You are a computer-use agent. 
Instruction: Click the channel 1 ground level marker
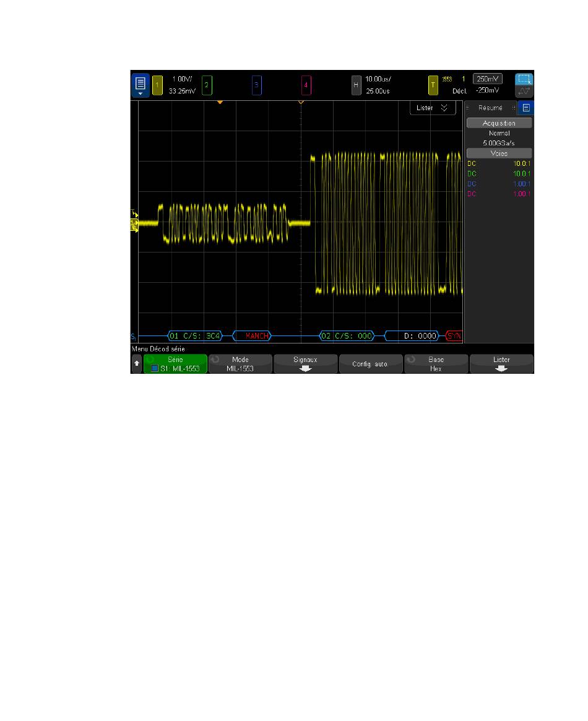pos(134,223)
